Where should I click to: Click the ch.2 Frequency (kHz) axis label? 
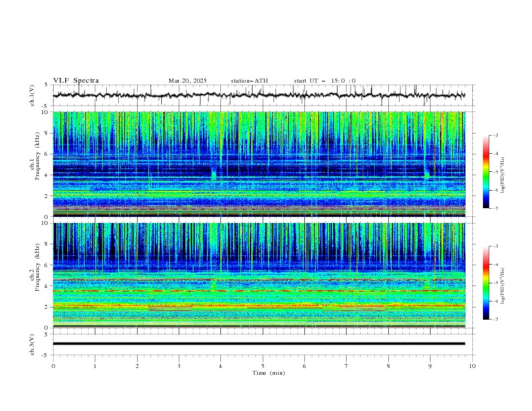point(36,267)
